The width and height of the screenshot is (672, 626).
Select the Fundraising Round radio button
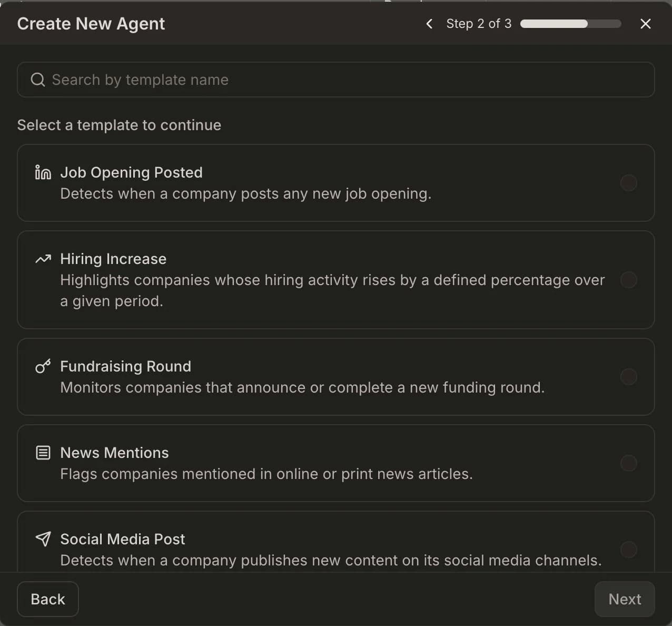click(629, 377)
